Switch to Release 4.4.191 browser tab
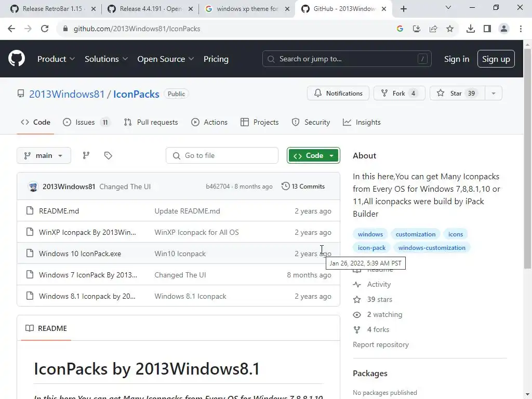Image resolution: width=532 pixels, height=399 pixels. 150,9
